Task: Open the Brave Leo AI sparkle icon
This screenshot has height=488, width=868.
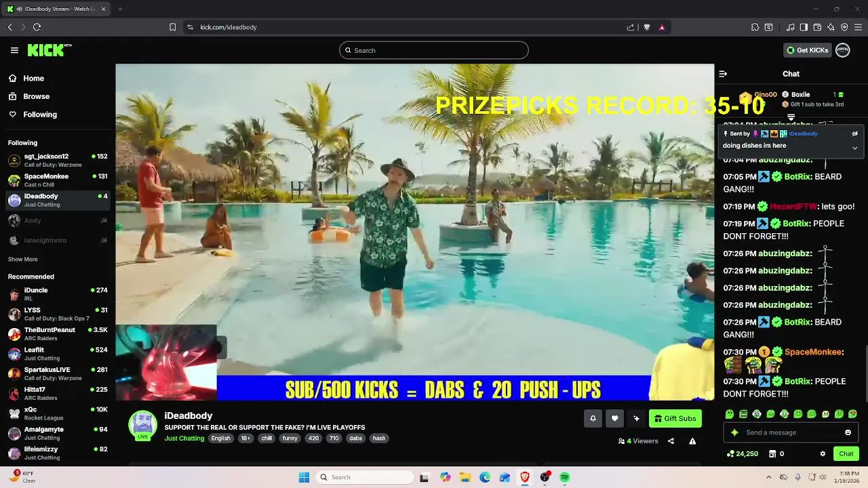Action: click(x=831, y=27)
